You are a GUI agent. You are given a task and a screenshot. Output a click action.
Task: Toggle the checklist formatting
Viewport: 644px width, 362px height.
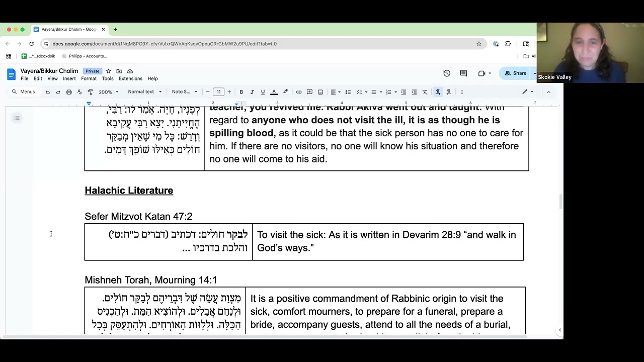(x=359, y=92)
